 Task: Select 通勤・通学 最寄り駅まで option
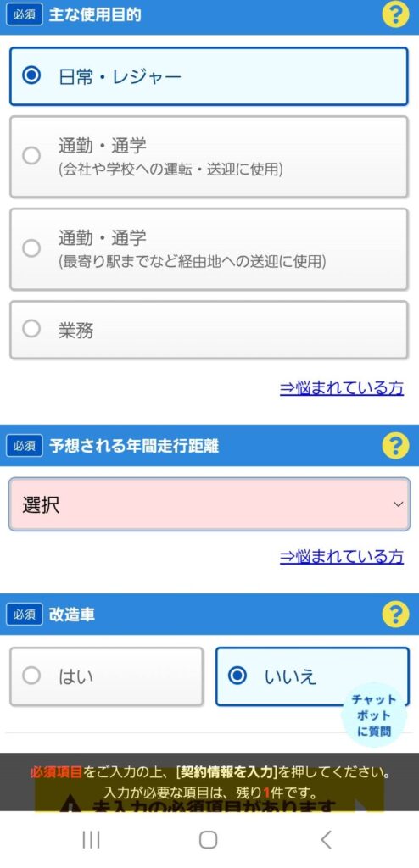click(209, 248)
